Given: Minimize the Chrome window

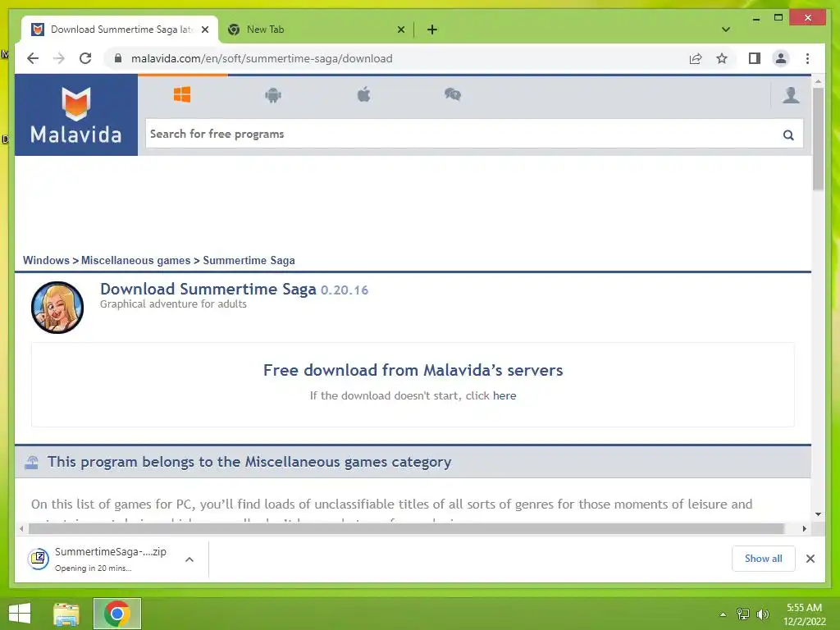Looking at the screenshot, I should 756,18.
